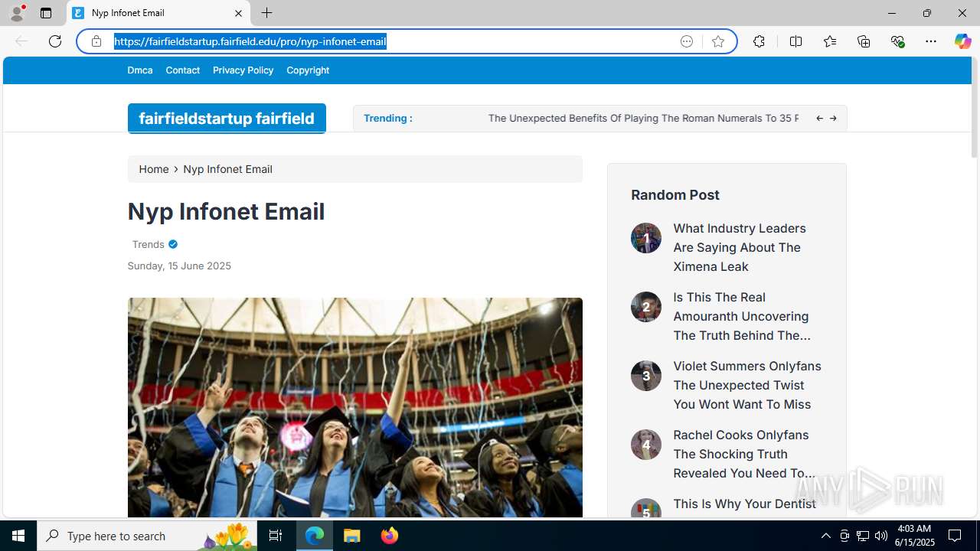Launch Firefox from the taskbar

click(389, 536)
